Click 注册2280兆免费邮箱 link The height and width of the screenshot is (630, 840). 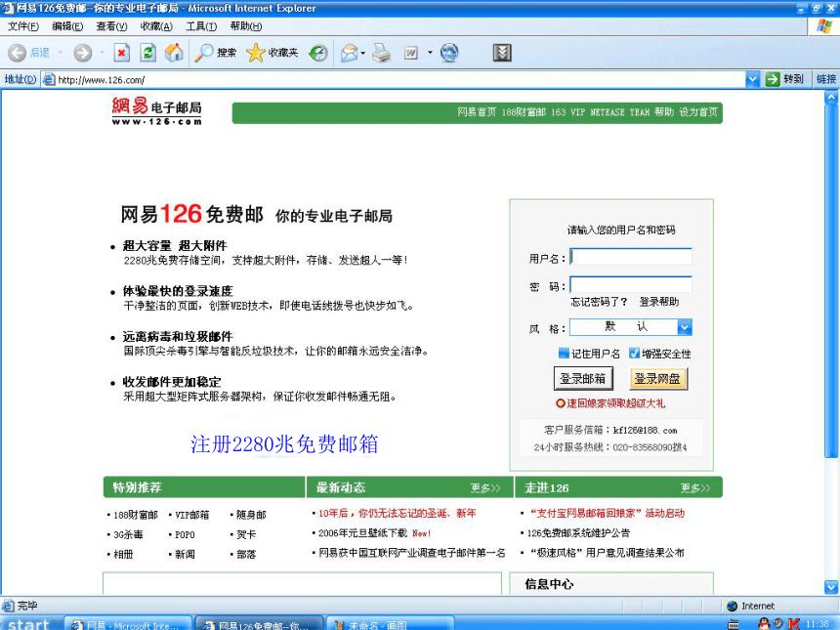[x=284, y=444]
